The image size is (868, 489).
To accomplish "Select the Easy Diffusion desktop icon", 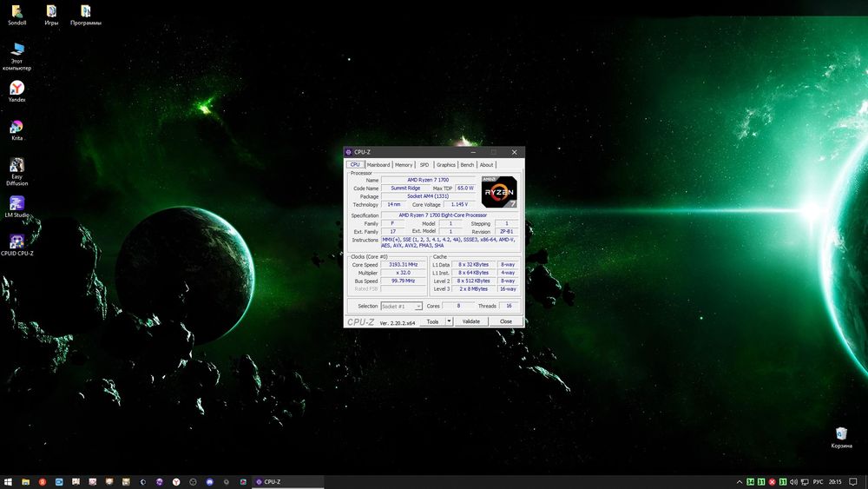I will (x=16, y=172).
